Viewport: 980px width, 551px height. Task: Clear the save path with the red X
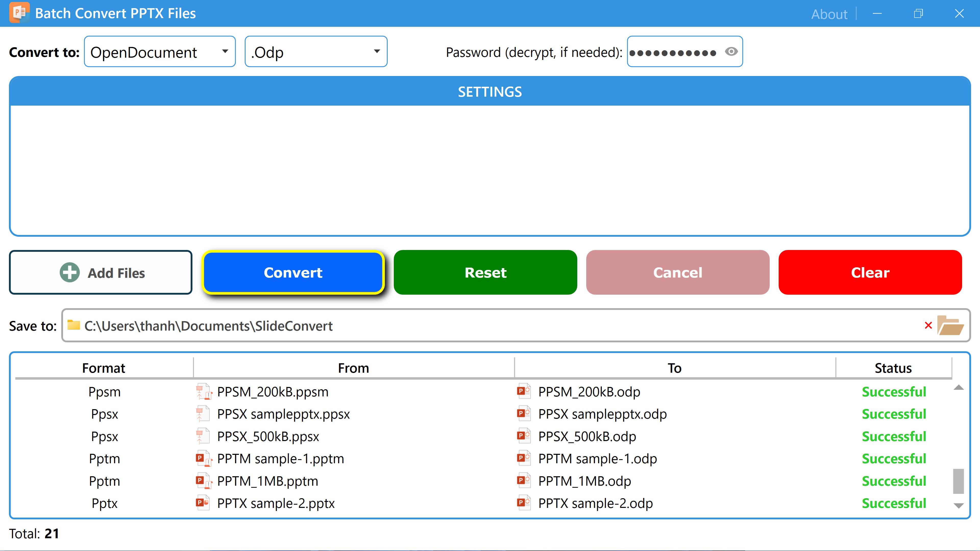928,325
